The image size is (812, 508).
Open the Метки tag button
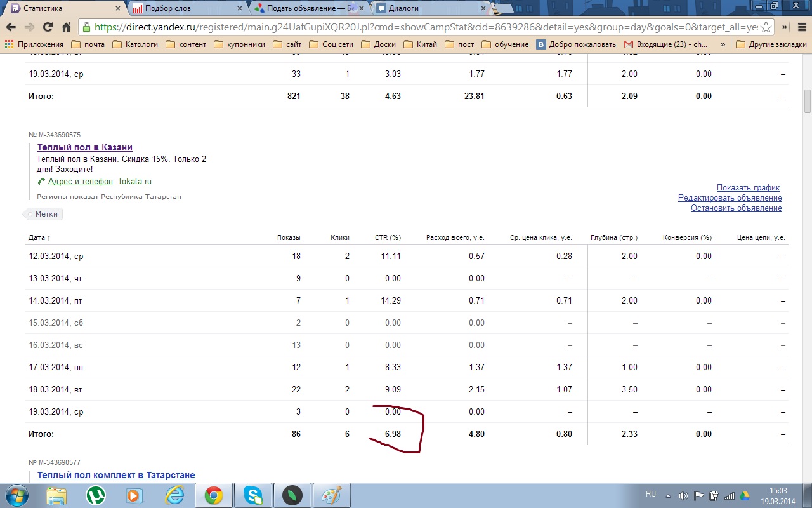[x=43, y=214]
